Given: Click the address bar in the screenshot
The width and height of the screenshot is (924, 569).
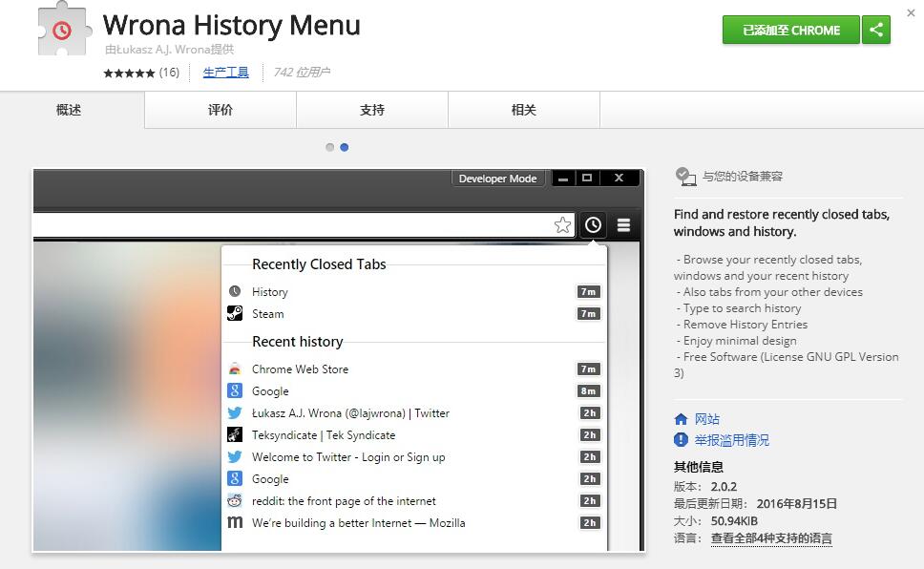Looking at the screenshot, I should [304, 224].
